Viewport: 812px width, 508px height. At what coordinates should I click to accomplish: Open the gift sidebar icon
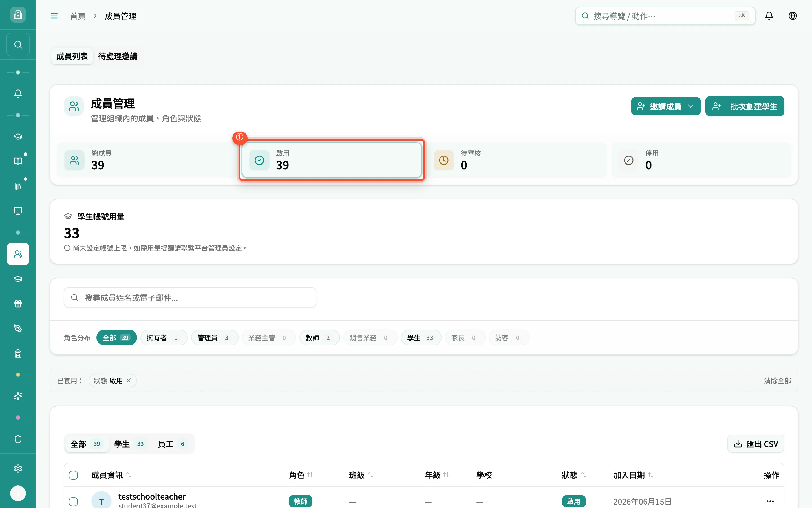[x=18, y=304]
